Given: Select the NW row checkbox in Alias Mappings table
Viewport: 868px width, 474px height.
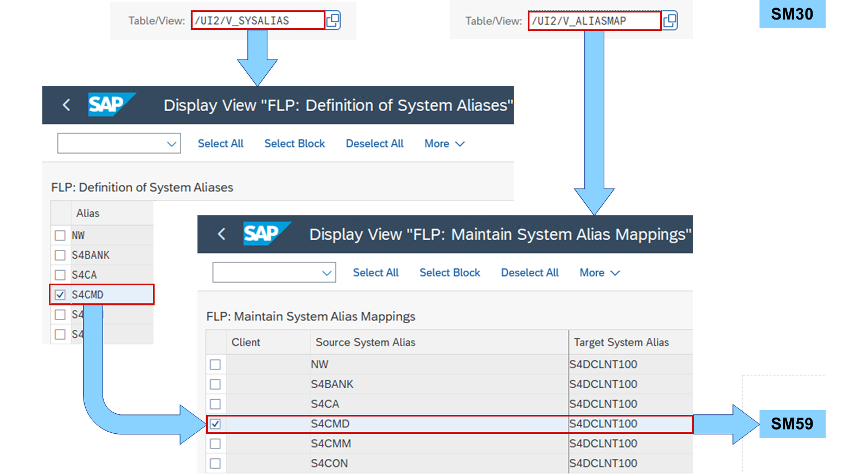Looking at the screenshot, I should [215, 364].
